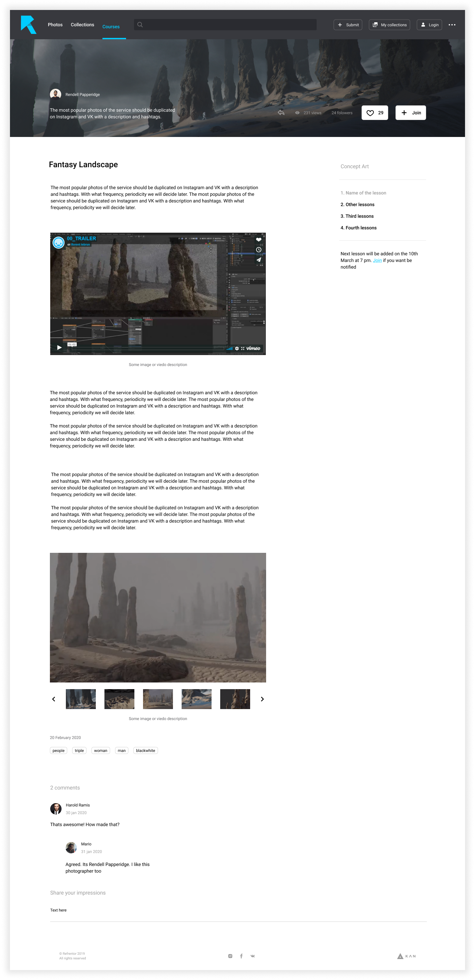Go to previous gallery thumbnails with left chevron
This screenshot has width=475, height=980.
click(x=54, y=699)
